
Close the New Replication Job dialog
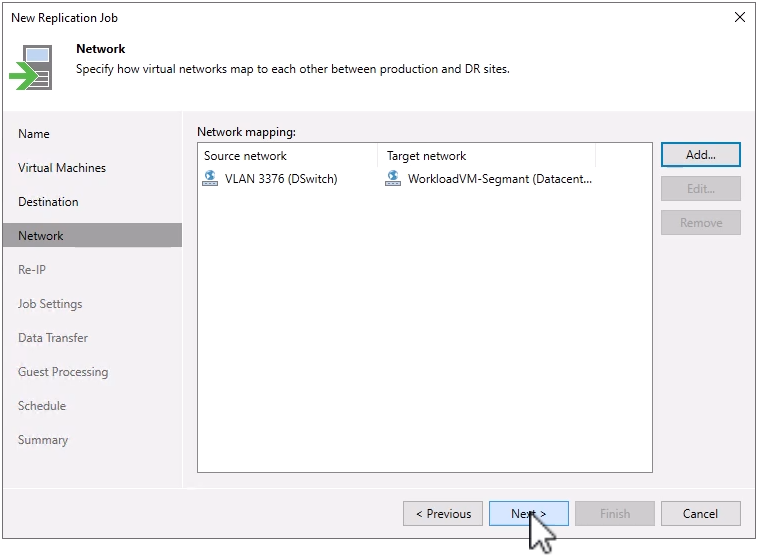(740, 17)
